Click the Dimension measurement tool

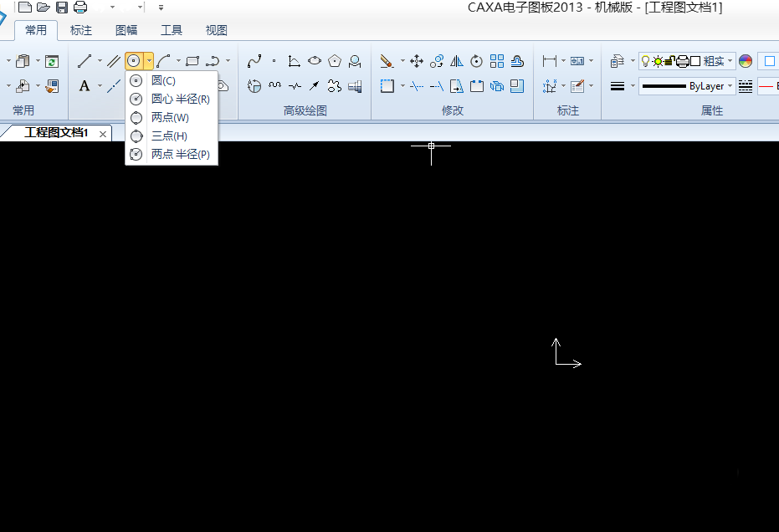pyautogui.click(x=550, y=61)
